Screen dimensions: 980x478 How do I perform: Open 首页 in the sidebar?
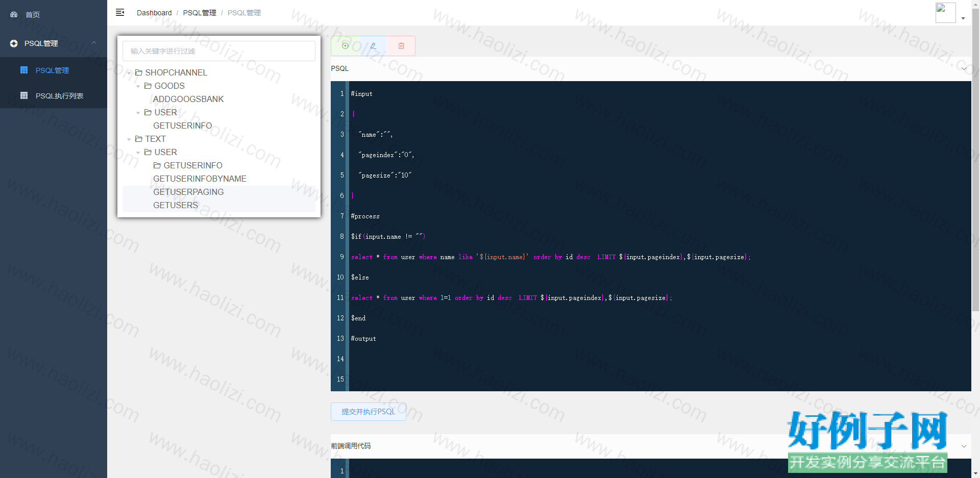54,14
